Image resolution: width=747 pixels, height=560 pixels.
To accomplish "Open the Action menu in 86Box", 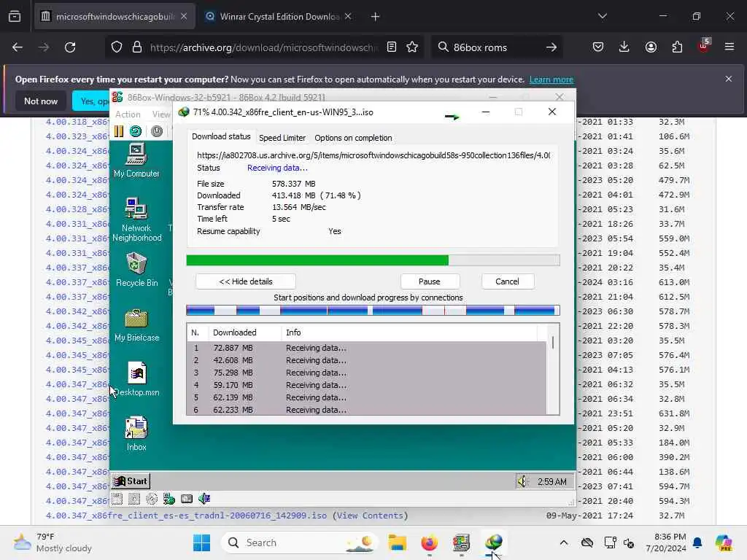I will [x=128, y=114].
